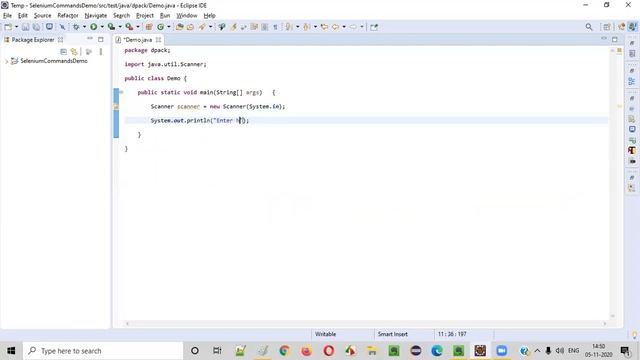
Task: Open the Coverage dropdown arrow
Action: pos(120,27)
